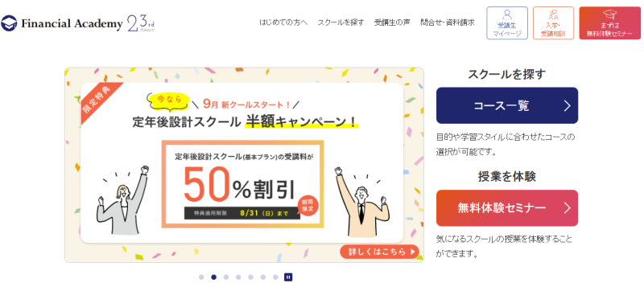
Task: Select the last carousel slide dot
Action: pyautogui.click(x=275, y=277)
